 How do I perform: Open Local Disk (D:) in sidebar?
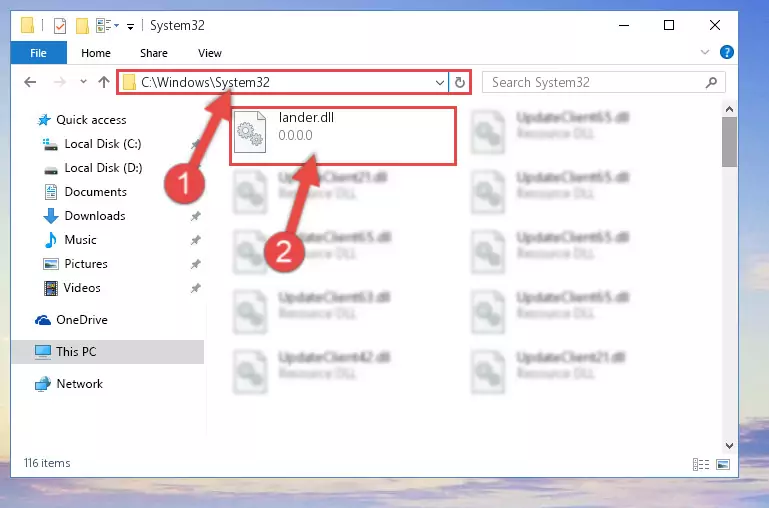pos(103,168)
